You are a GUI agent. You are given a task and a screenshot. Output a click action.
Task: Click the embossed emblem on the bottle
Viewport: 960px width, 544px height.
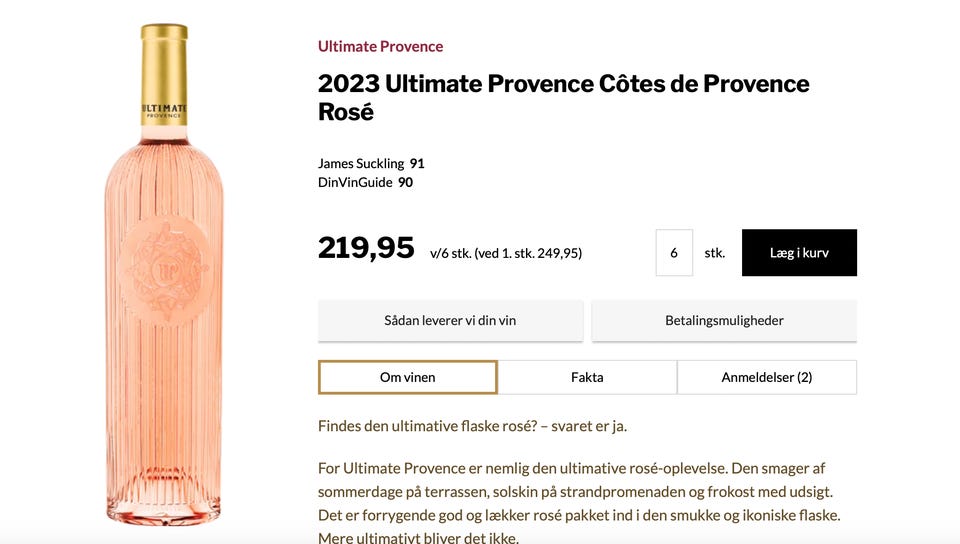pyautogui.click(x=163, y=267)
